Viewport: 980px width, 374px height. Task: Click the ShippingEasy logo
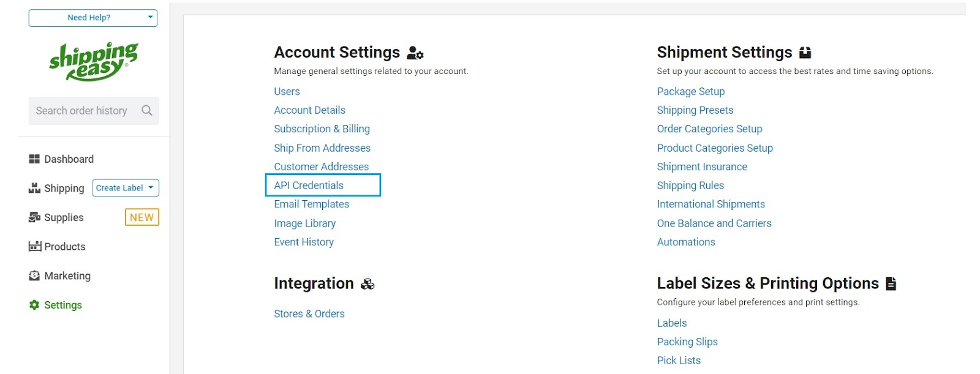coord(94,61)
